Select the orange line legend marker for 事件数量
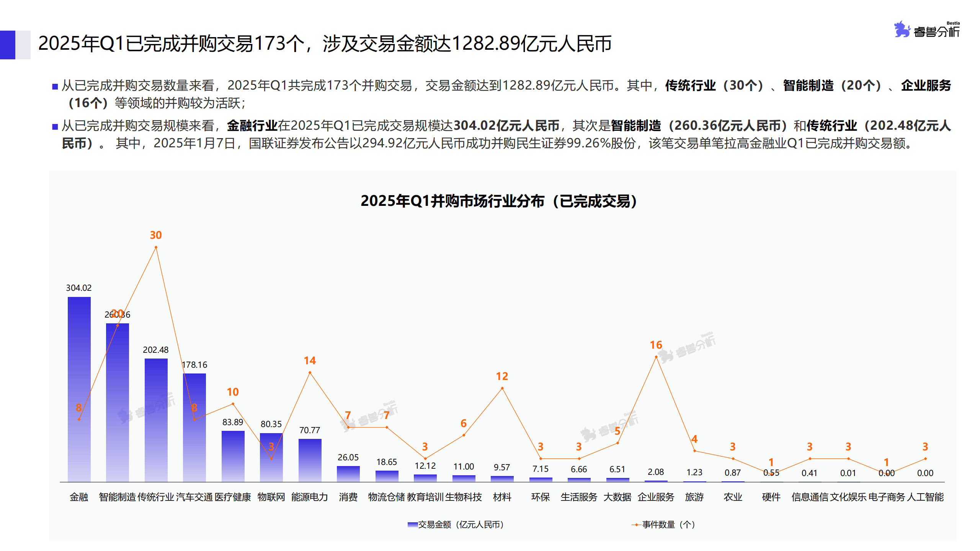980x551 pixels. coord(636,525)
